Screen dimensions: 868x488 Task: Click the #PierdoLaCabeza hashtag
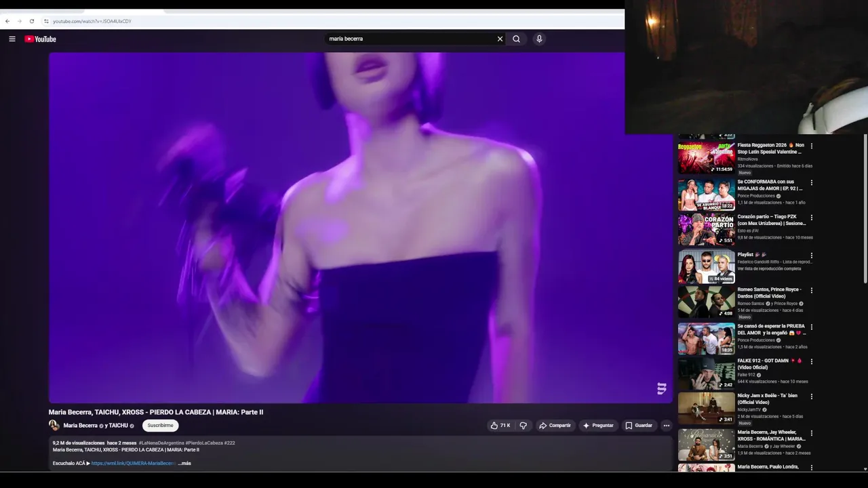(x=204, y=443)
